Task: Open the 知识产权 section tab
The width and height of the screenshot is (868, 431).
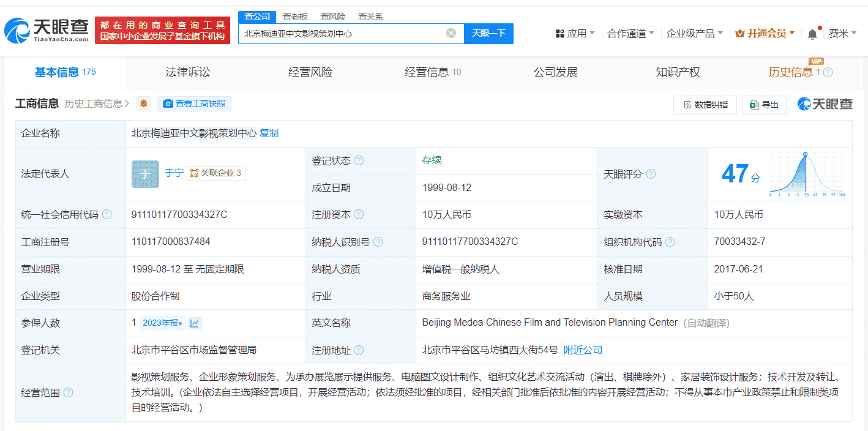Action: coord(678,72)
